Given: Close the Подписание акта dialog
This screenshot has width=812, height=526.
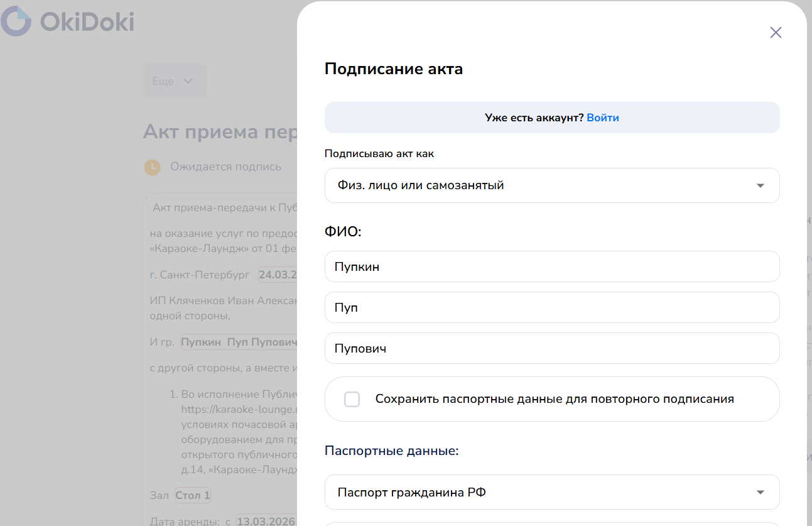Looking at the screenshot, I should coord(776,33).
